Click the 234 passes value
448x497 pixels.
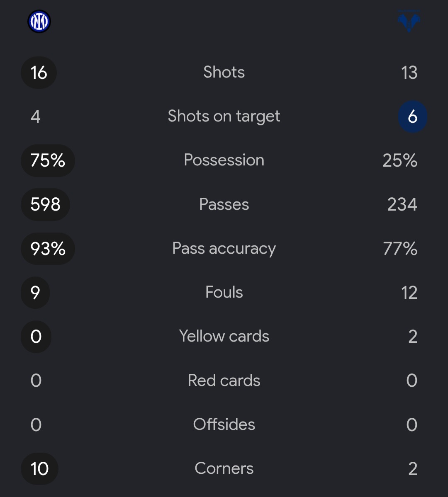(x=402, y=204)
